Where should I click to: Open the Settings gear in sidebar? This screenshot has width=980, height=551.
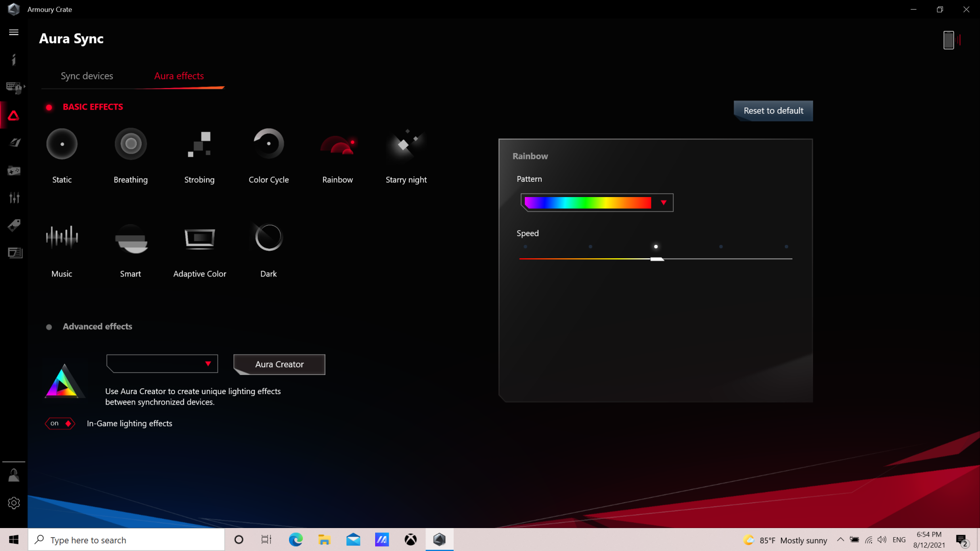(x=14, y=503)
